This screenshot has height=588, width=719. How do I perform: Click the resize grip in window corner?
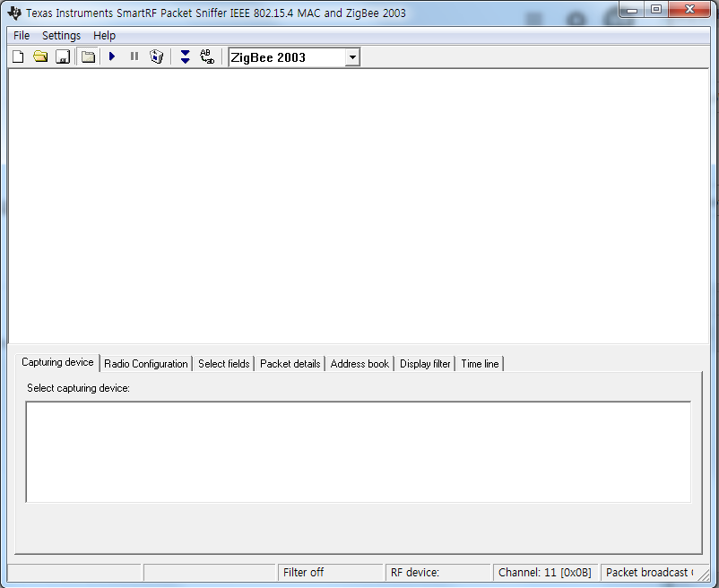(x=704, y=575)
